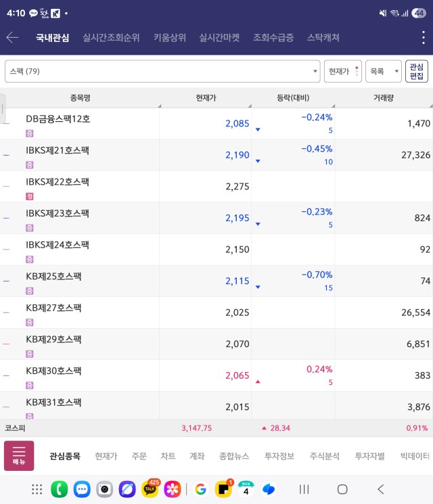The height and width of the screenshot is (504, 433).
Task: Open Samsung Internet browser icon
Action: 127,489
